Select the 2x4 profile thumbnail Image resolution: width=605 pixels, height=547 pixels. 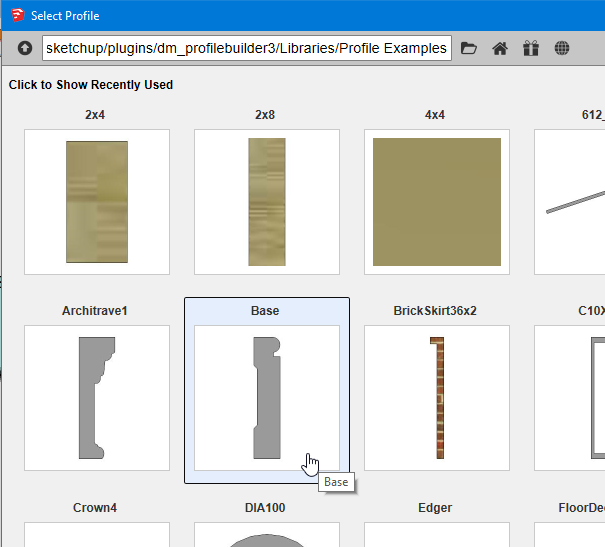point(97,202)
